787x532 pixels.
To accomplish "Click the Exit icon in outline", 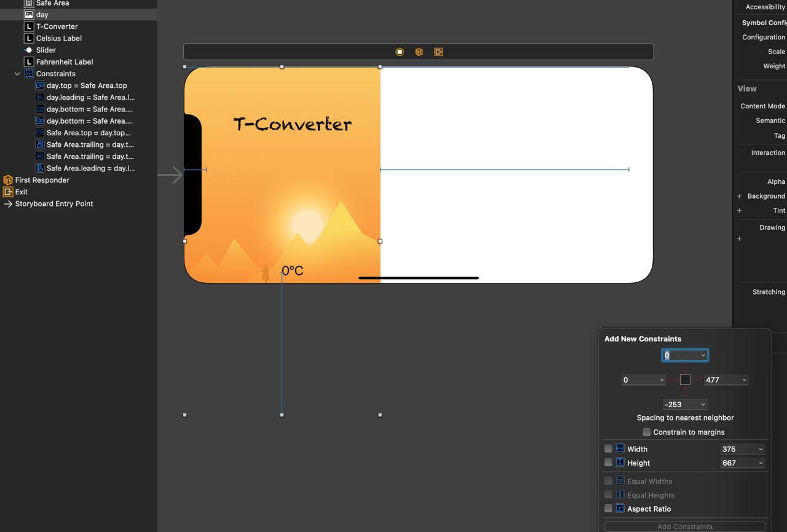I will tap(8, 192).
